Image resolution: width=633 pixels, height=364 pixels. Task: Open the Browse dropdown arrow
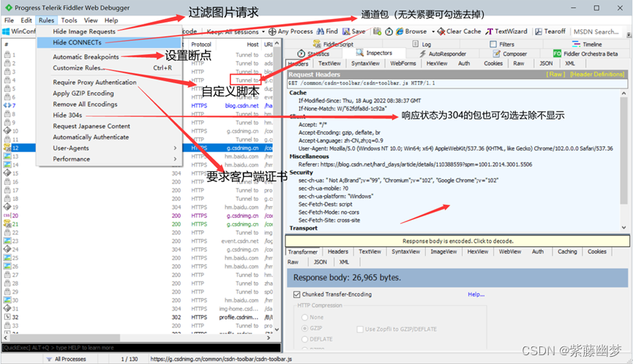[x=432, y=31]
